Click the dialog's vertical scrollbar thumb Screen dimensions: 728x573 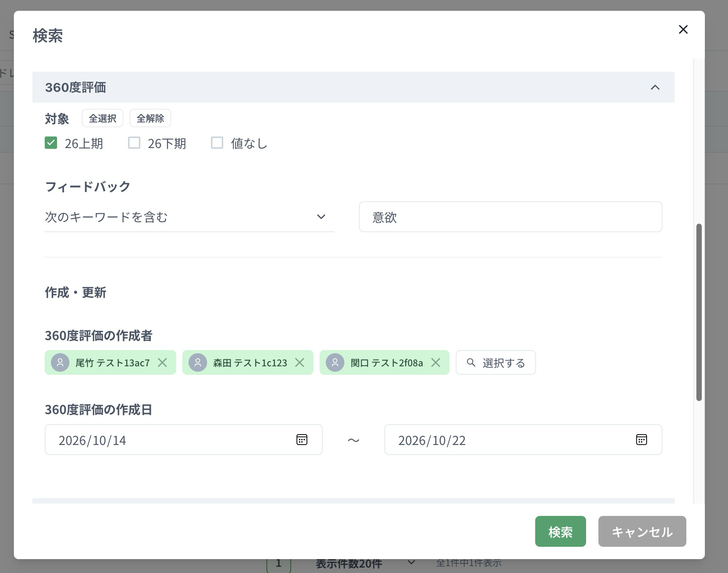point(699,312)
